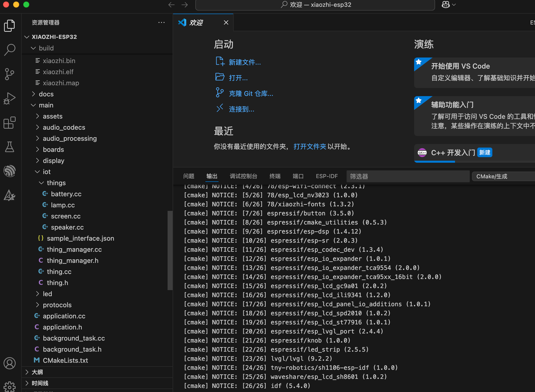Image resolution: width=535 pixels, height=392 pixels.
Task: Click the Copilot icon in title bar
Action: (x=446, y=5)
